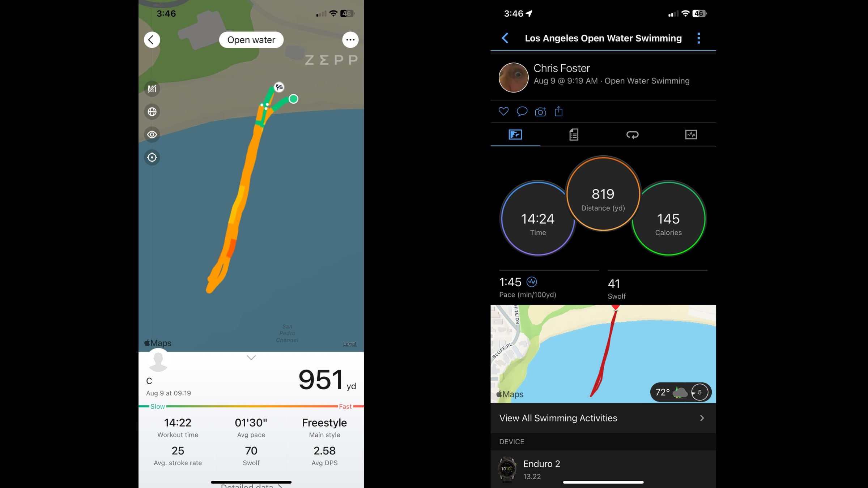
Task: Expand the Zepp activity details chevron
Action: point(251,358)
